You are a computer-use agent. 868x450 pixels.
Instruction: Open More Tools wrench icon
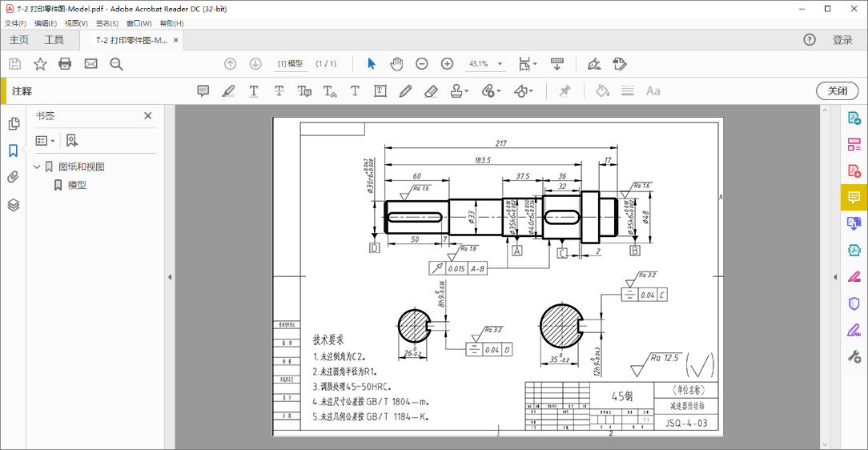tap(854, 356)
